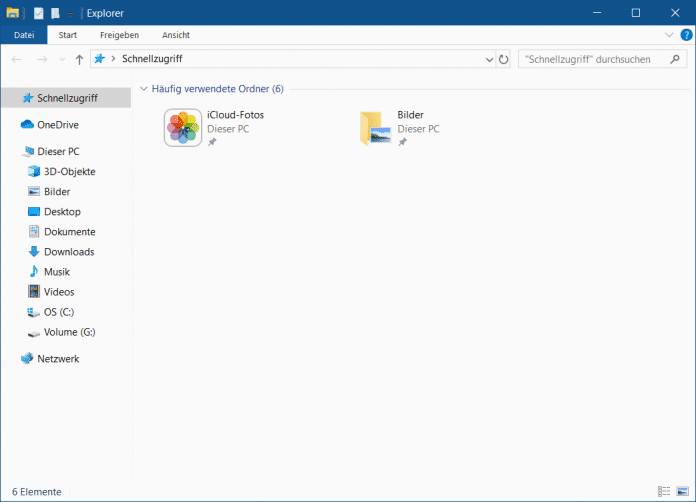Switch to details list view

click(x=664, y=492)
